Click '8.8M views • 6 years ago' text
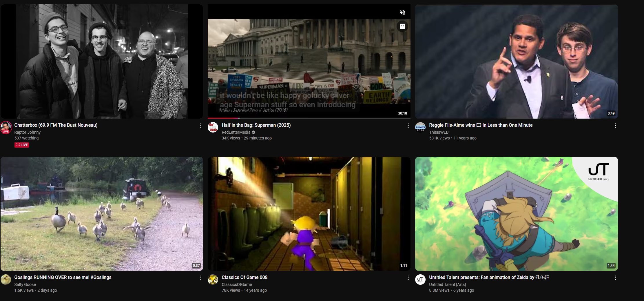Screen dimensions: 644x301 point(452,290)
